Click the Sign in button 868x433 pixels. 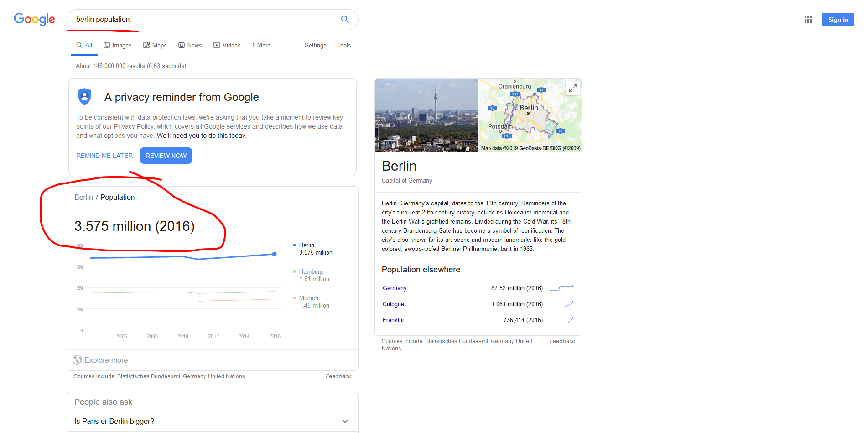[x=838, y=20]
